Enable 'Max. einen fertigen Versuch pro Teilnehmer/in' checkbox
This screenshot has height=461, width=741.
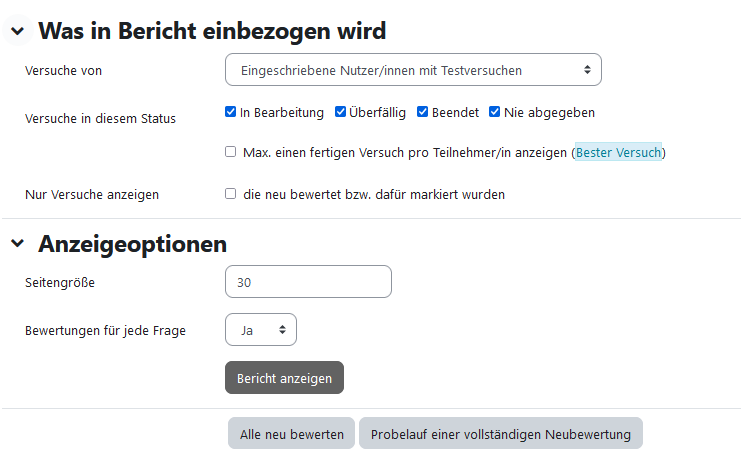point(231,153)
